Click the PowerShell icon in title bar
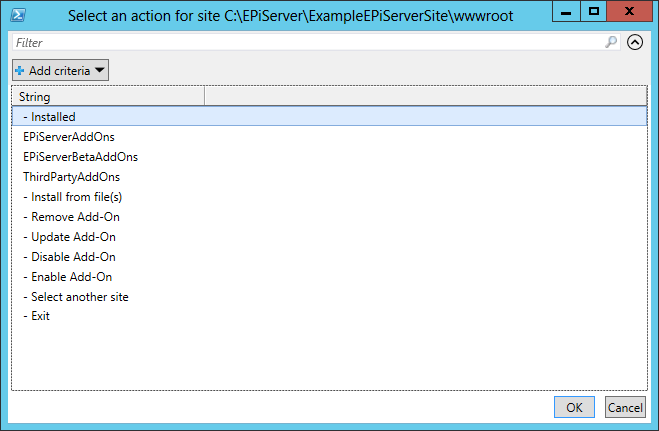Screen dimensions: 659x431 (18, 13)
